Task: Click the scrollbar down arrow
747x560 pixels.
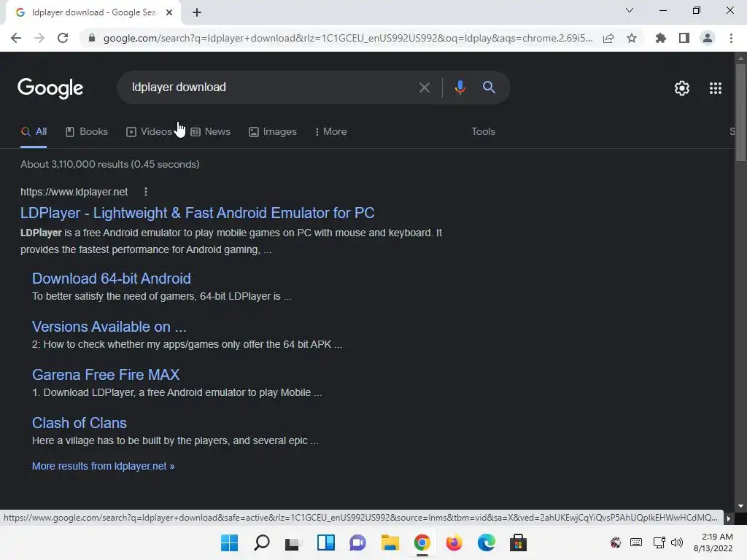Action: 740,506
